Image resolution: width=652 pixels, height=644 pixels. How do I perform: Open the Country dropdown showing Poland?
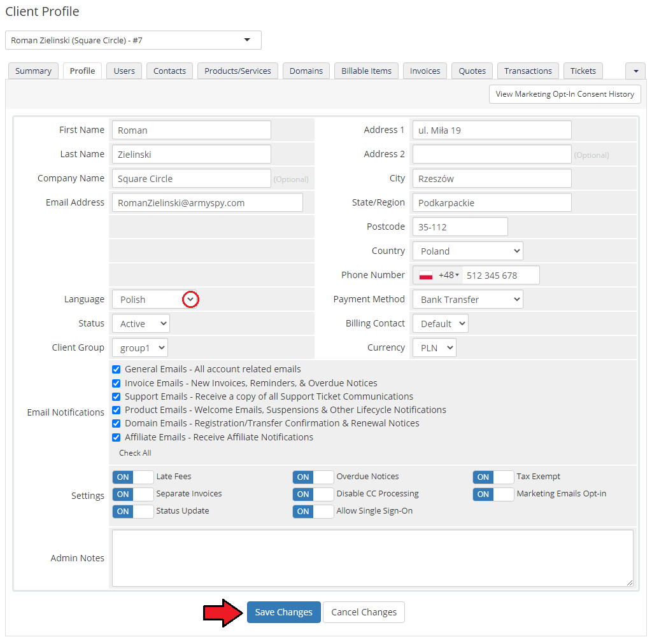coord(468,251)
